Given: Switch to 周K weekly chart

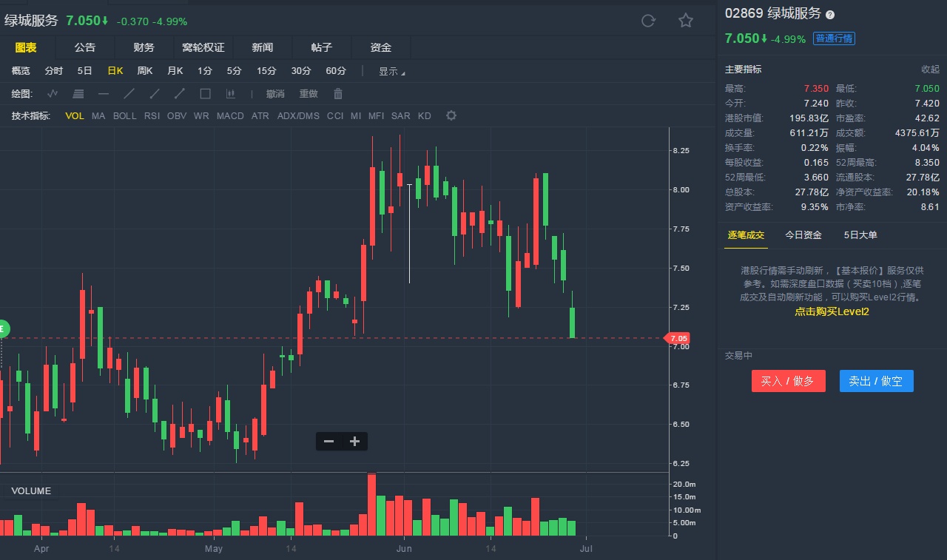Looking at the screenshot, I should 144,71.
